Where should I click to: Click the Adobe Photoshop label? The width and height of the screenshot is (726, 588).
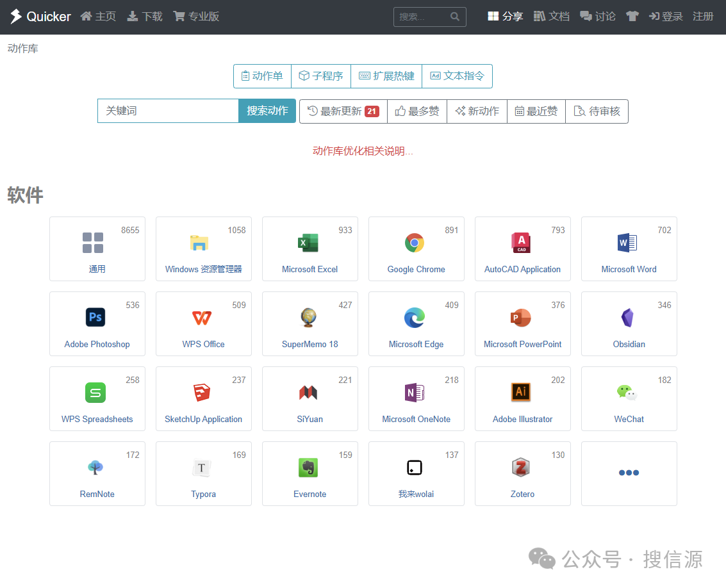click(97, 345)
